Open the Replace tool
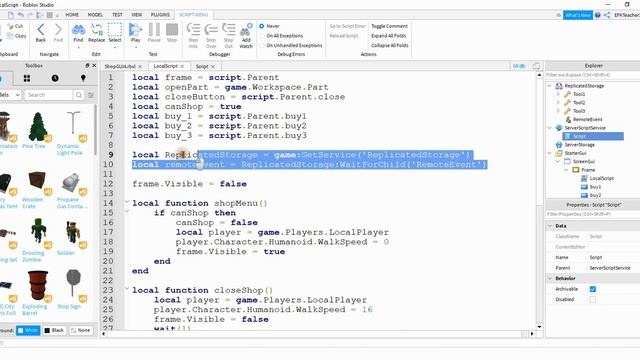640x360 pixels. [97, 32]
